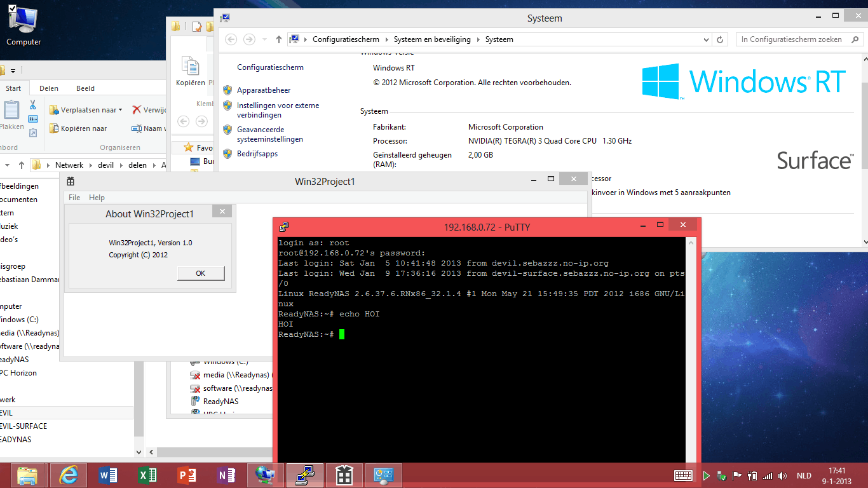Open the Apparaatbeheer link
This screenshot has height=488, width=868.
264,90
